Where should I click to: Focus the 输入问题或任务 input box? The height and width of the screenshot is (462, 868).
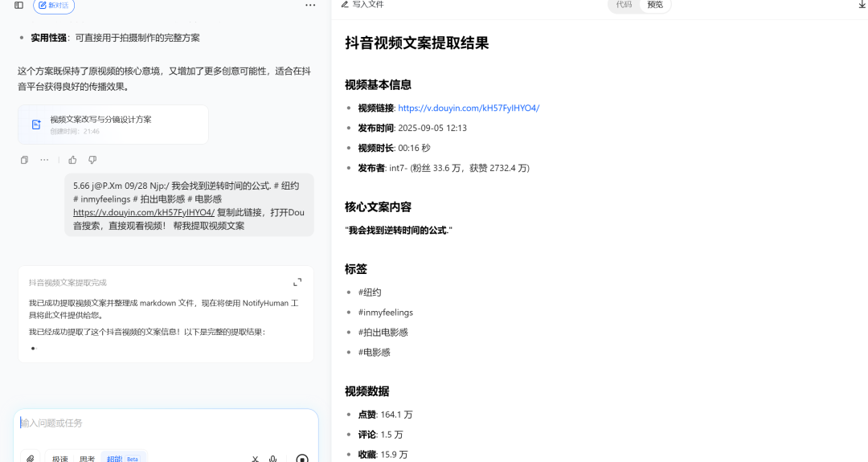click(166, 423)
